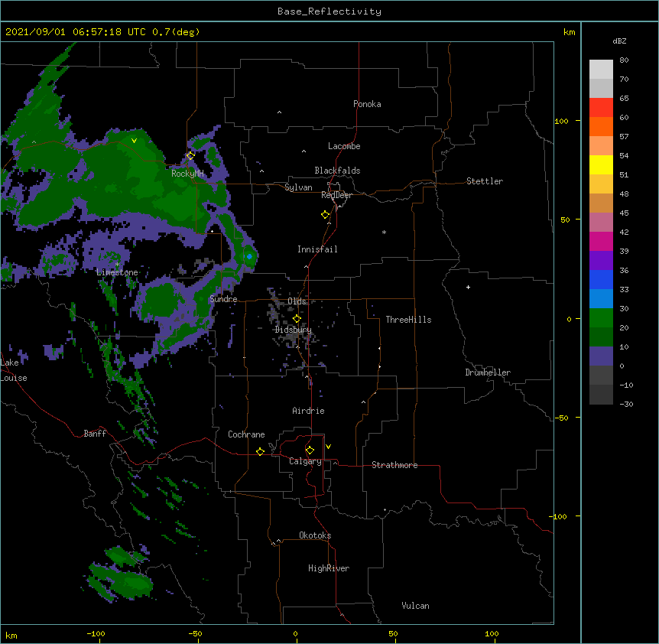This screenshot has height=644, width=659.
Task: Select the blue 36 dBZ legend swatch
Action: tap(601, 279)
